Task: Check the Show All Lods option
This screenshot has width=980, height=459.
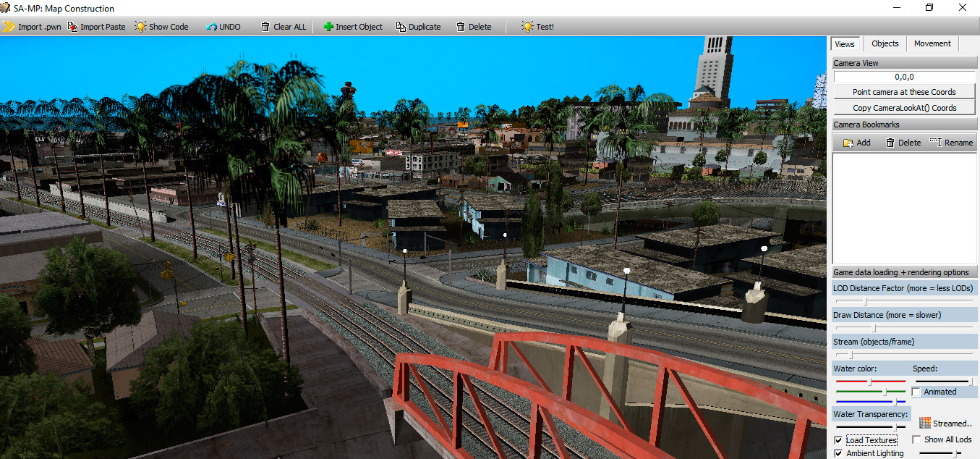Action: coord(918,439)
